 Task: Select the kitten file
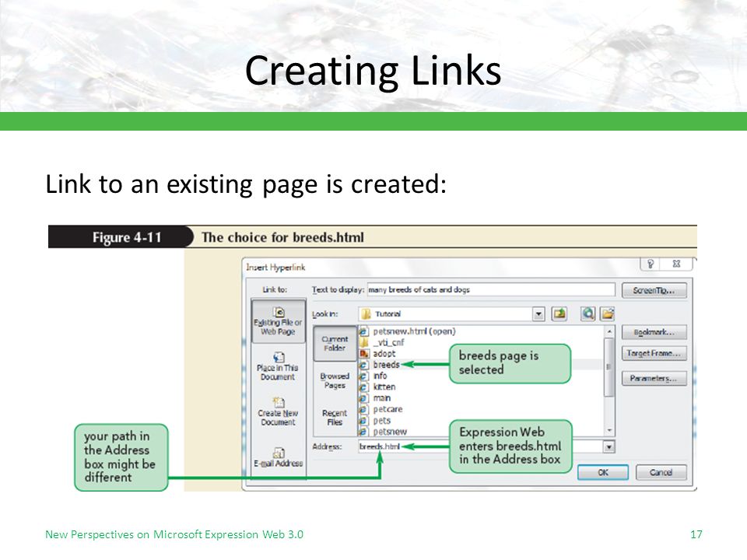point(378,387)
